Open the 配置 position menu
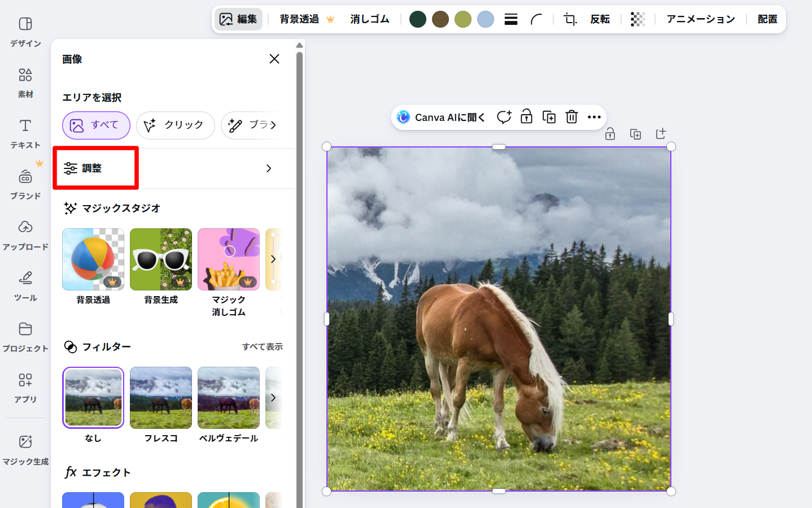 coord(767,19)
